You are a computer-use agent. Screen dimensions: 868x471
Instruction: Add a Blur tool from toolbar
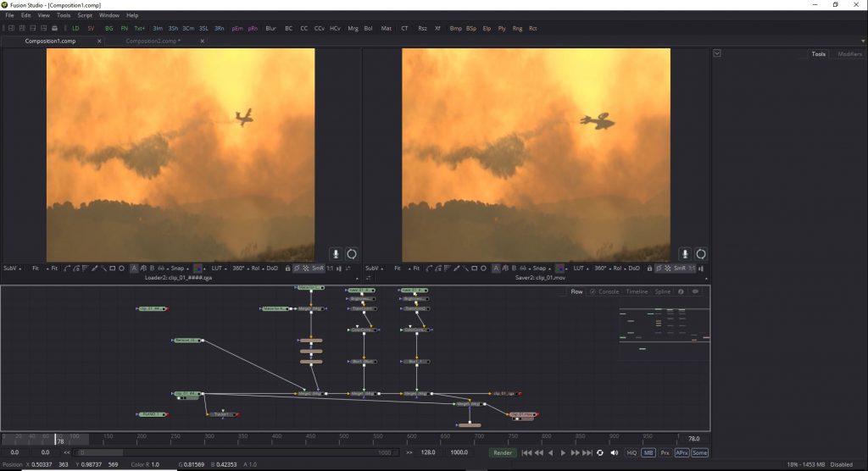tap(270, 28)
